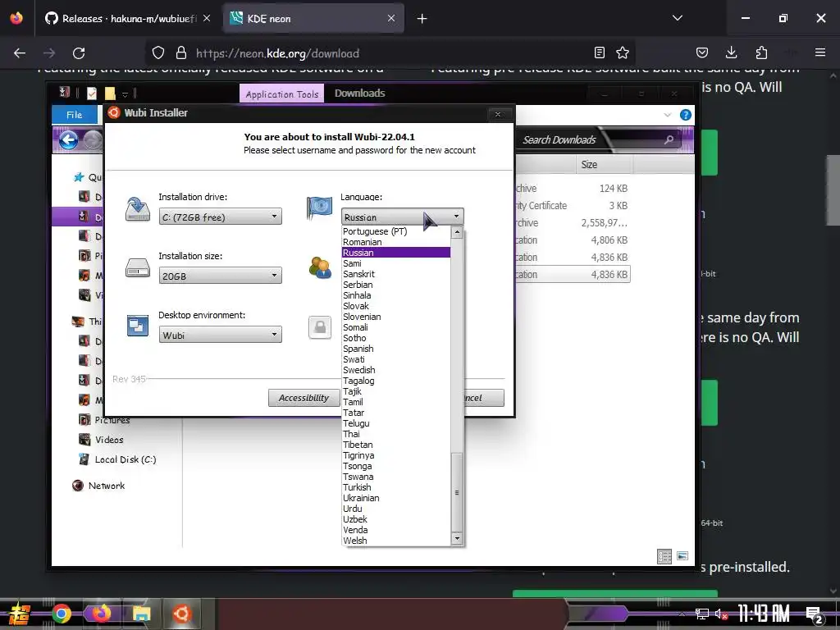This screenshot has width=840, height=630.
Task: Click language list scroll-down arrow
Action: tap(457, 538)
